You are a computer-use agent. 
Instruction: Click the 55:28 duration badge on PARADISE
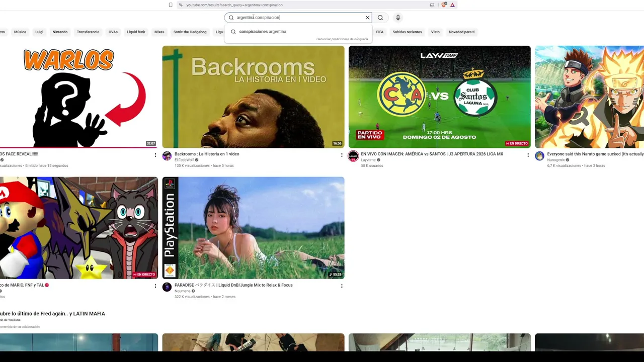(x=336, y=275)
